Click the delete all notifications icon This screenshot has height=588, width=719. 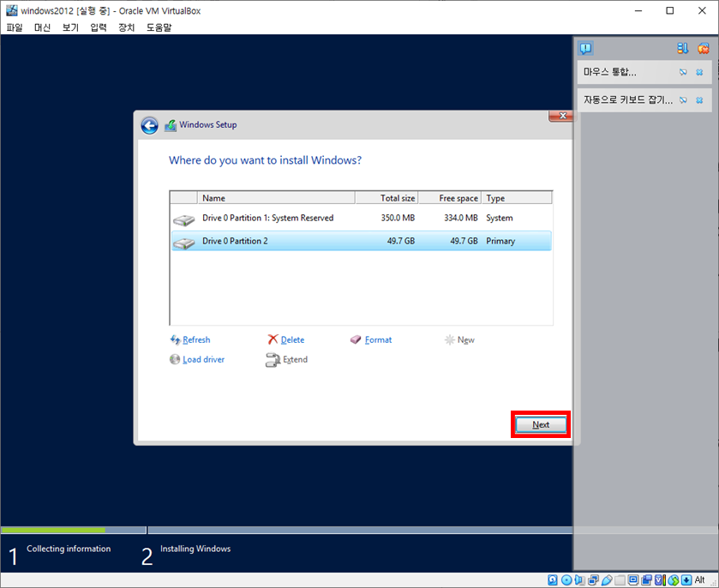click(704, 48)
